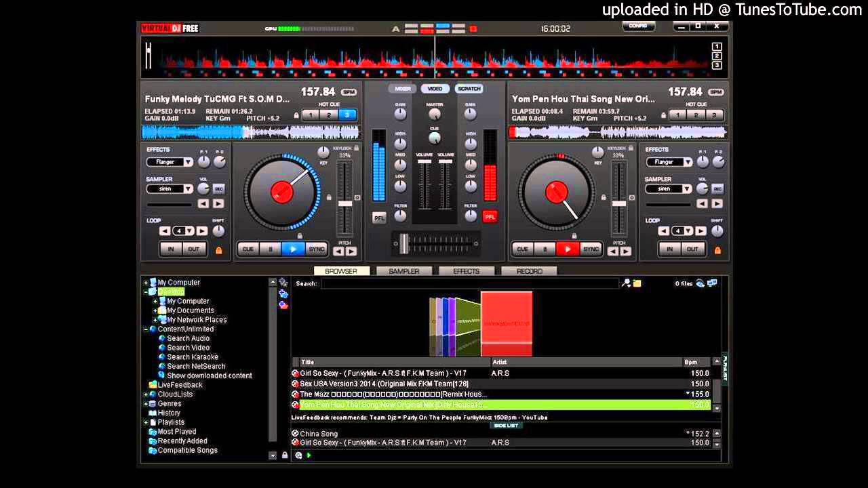This screenshot has height=488, width=868.
Task: Click the headphone Cue knob in mixer
Action: (x=435, y=138)
